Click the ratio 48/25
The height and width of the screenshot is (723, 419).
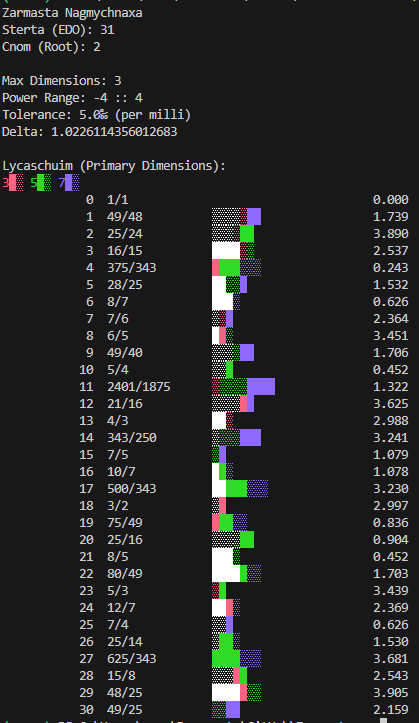pyautogui.click(x=124, y=693)
